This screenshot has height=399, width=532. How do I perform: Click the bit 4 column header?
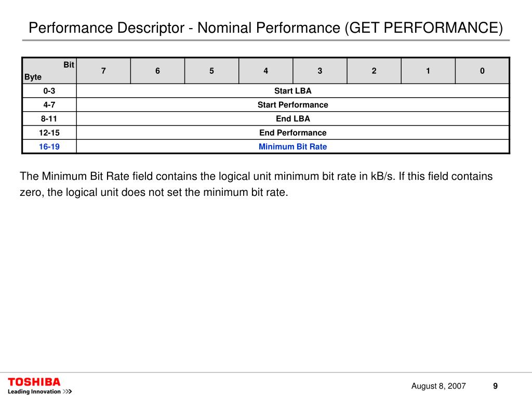click(265, 71)
